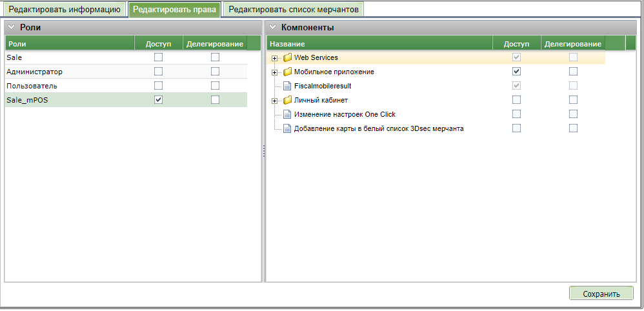The height and width of the screenshot is (311, 644).
Task: Click the Мобильное приложение folder icon
Action: coord(287,72)
